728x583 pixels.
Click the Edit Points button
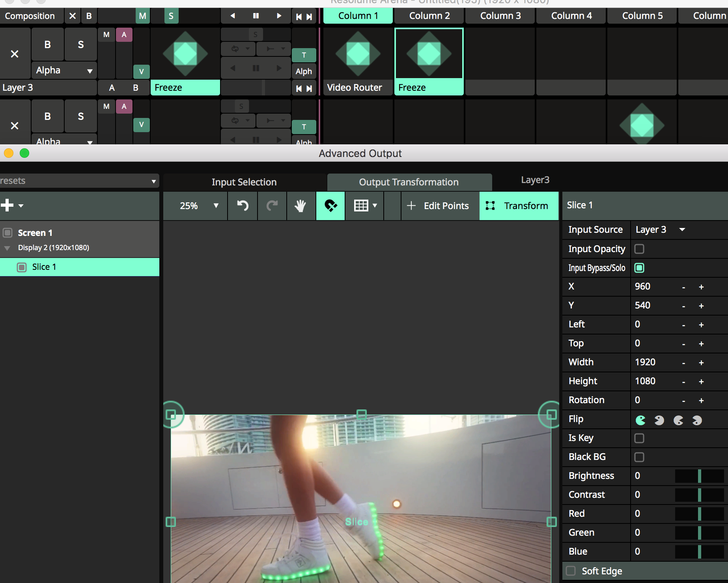(439, 206)
